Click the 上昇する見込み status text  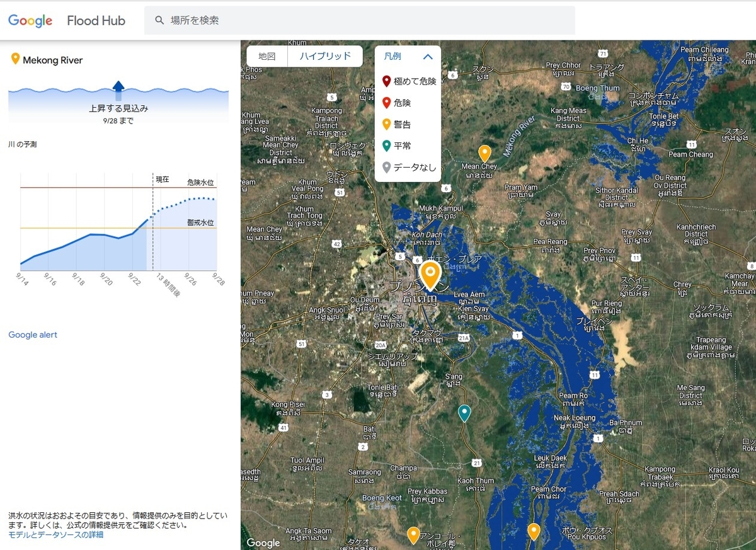(x=118, y=109)
